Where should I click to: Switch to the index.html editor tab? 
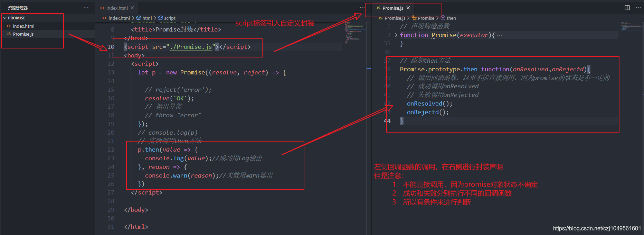click(x=117, y=8)
